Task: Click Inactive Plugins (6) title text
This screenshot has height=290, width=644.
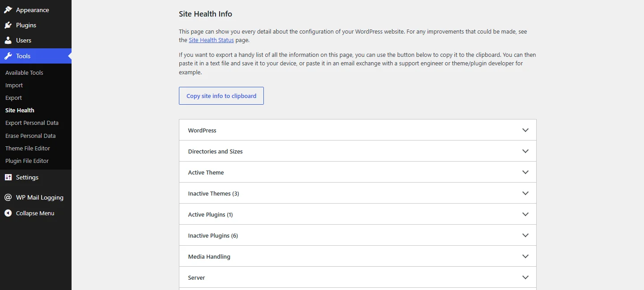Action: [x=213, y=235]
